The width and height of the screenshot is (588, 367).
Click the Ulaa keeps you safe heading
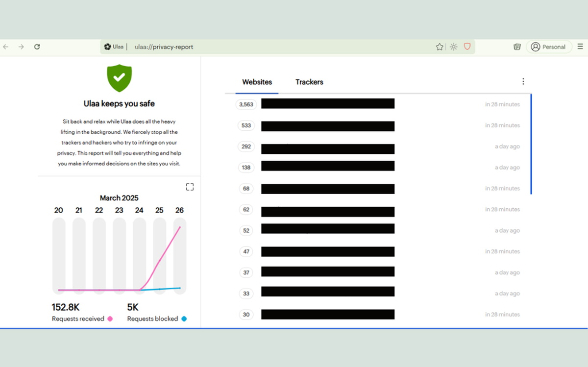click(x=119, y=104)
